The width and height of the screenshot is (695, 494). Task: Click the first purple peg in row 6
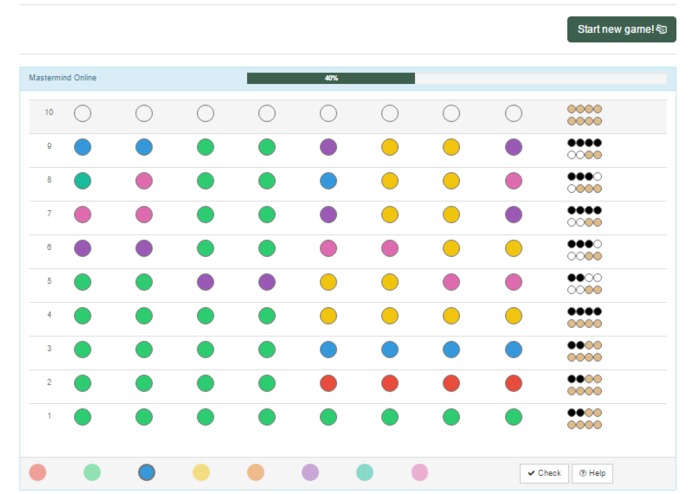(x=82, y=248)
